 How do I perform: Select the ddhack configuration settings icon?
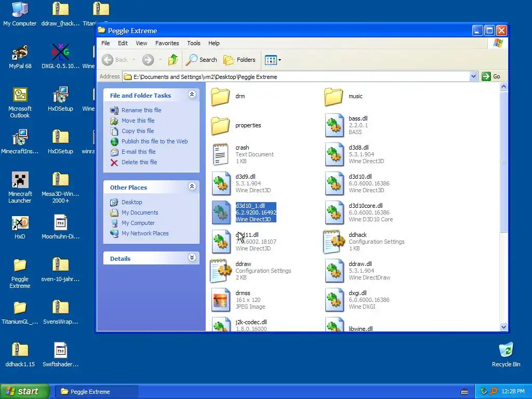[x=334, y=242]
